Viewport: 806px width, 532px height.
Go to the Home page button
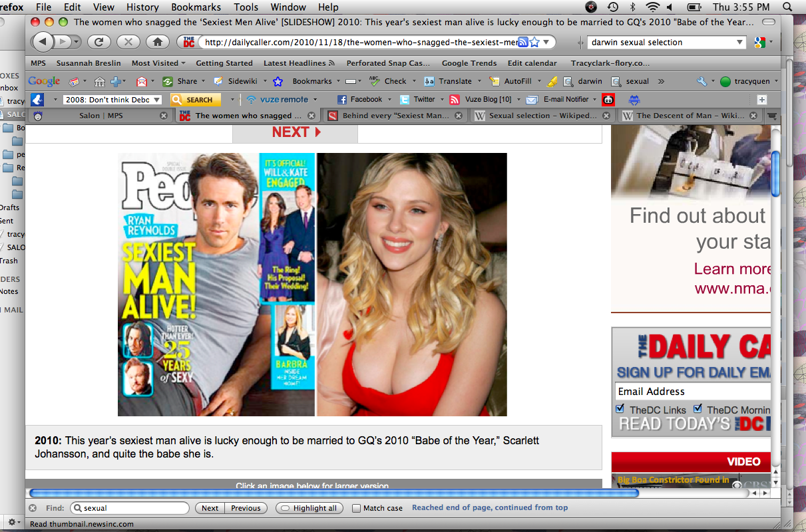(157, 42)
